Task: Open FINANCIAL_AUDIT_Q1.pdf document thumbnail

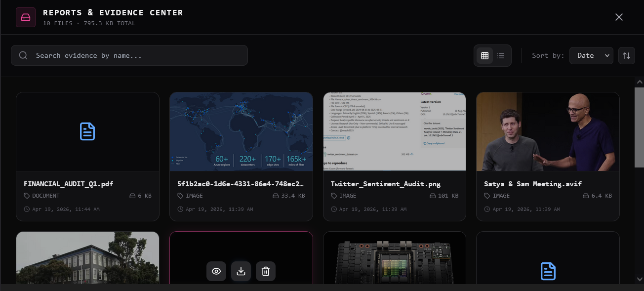Action: pos(87,131)
